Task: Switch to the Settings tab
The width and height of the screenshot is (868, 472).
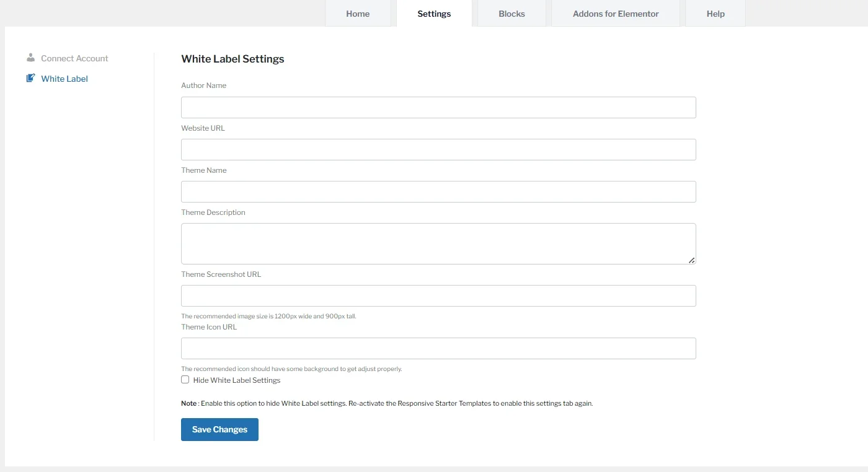Action: coord(433,13)
